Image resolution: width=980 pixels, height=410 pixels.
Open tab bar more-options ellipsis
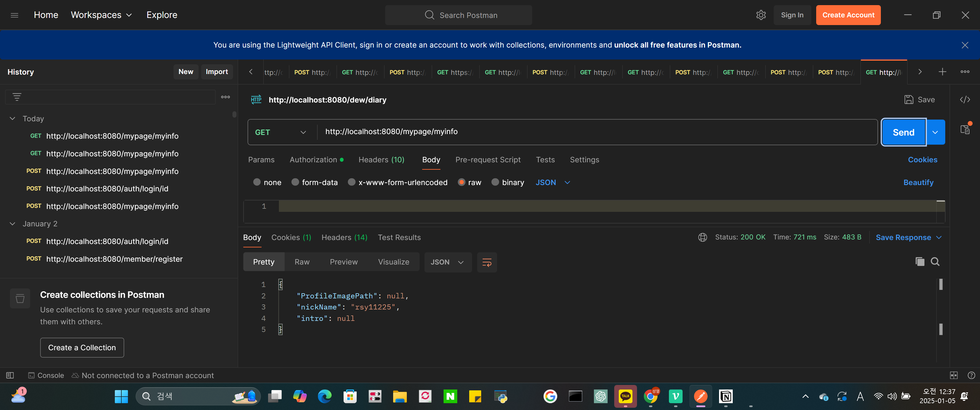[965, 72]
